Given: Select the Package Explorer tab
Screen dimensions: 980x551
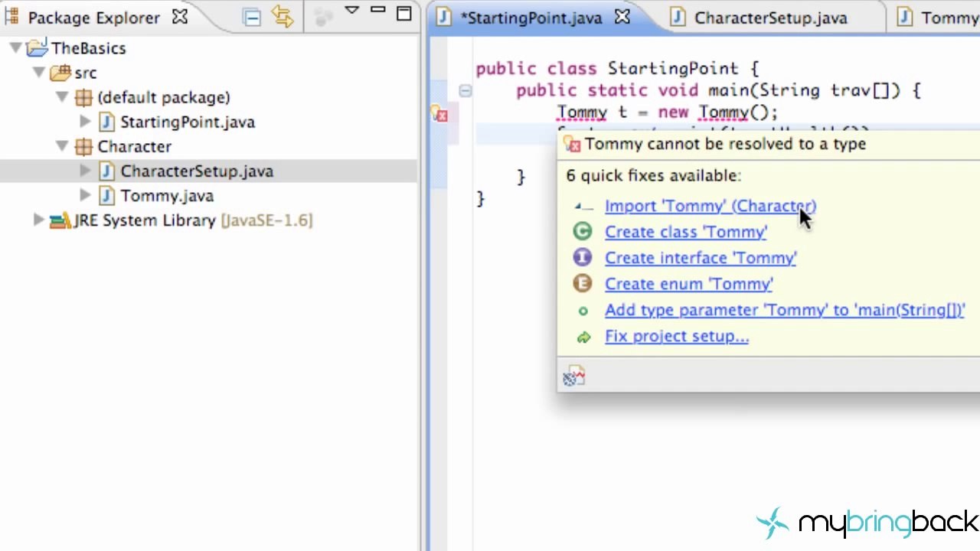Looking at the screenshot, I should (94, 18).
